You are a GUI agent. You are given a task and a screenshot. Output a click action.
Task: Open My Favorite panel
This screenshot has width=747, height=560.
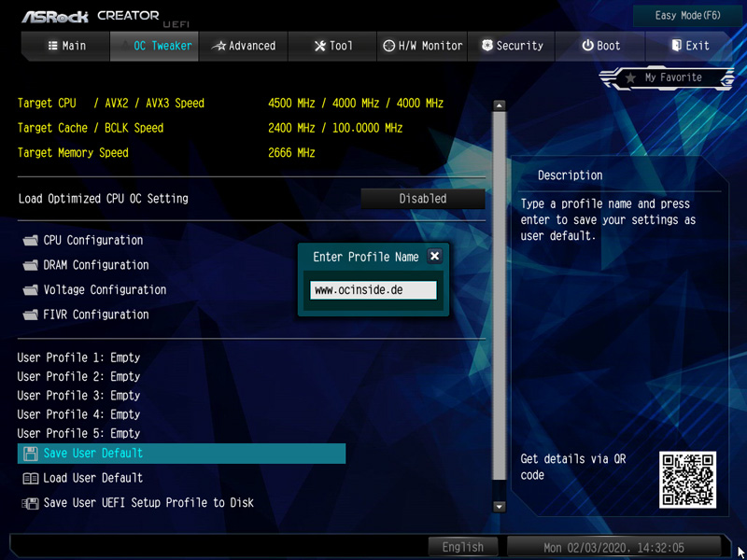(667, 77)
